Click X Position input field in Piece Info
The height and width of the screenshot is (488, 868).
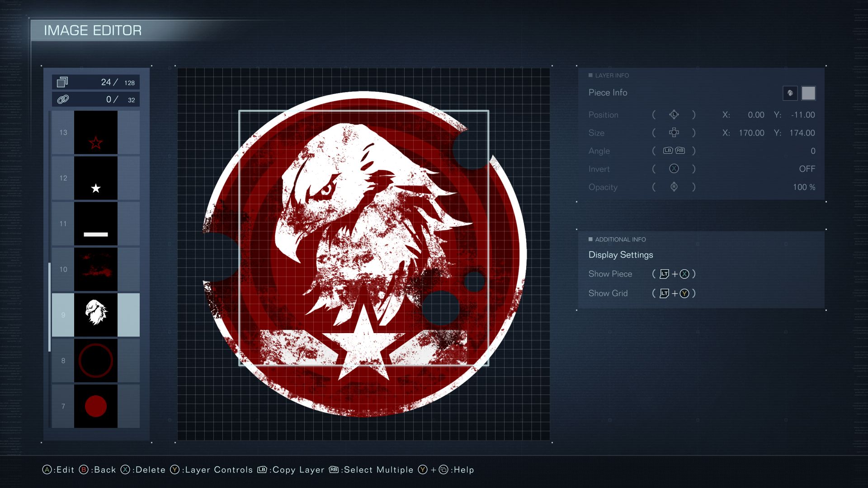tap(754, 114)
